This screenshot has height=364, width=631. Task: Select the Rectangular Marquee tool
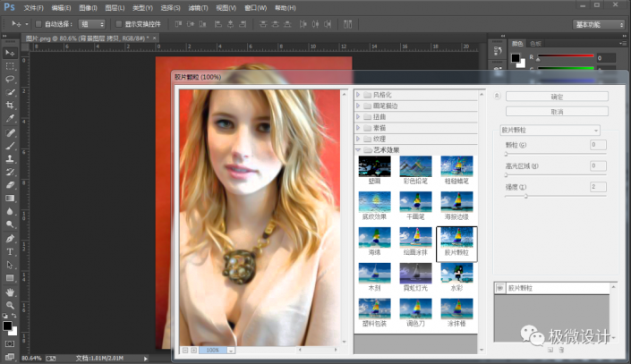[10, 65]
